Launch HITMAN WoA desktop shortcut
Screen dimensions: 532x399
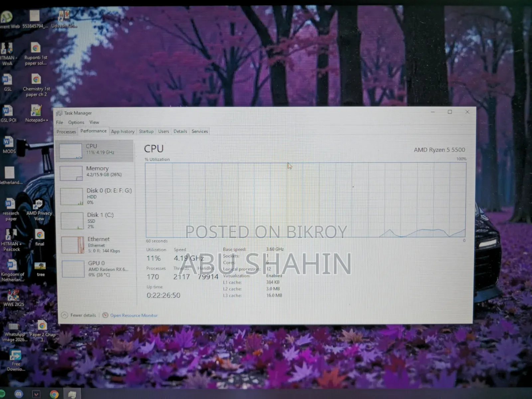(x=7, y=54)
